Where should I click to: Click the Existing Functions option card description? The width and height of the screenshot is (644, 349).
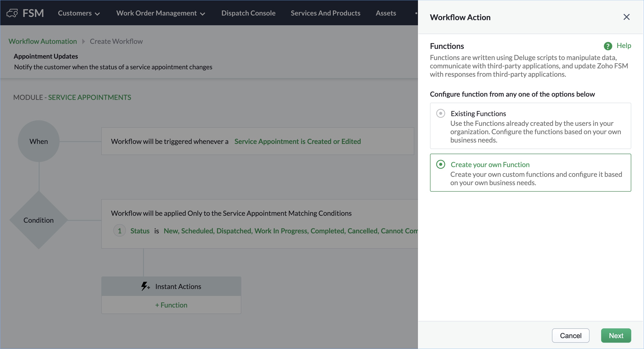click(535, 132)
